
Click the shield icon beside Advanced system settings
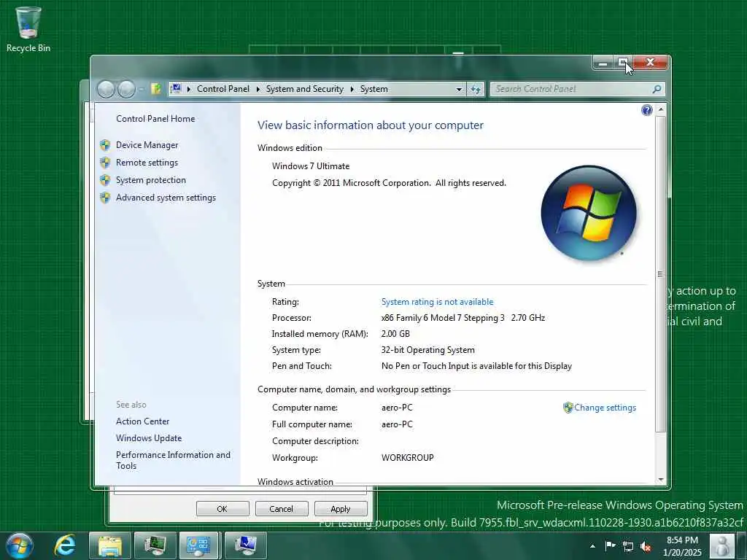pyautogui.click(x=105, y=198)
